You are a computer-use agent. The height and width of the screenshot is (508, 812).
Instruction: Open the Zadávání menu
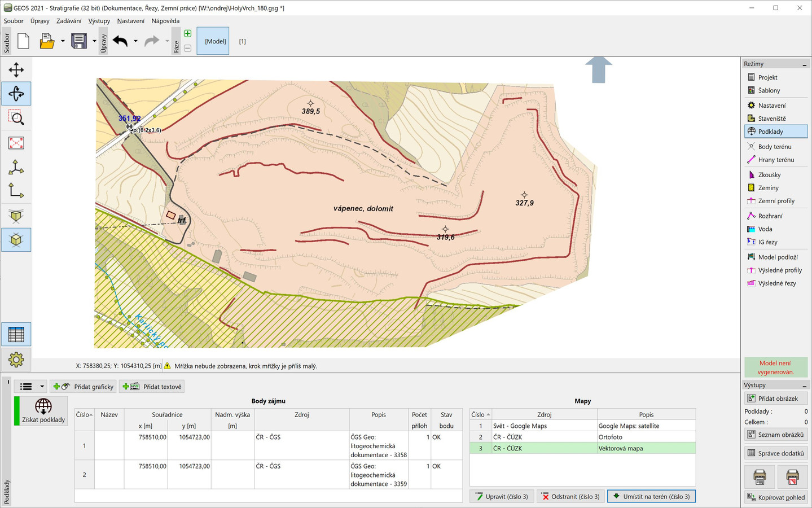(68, 21)
